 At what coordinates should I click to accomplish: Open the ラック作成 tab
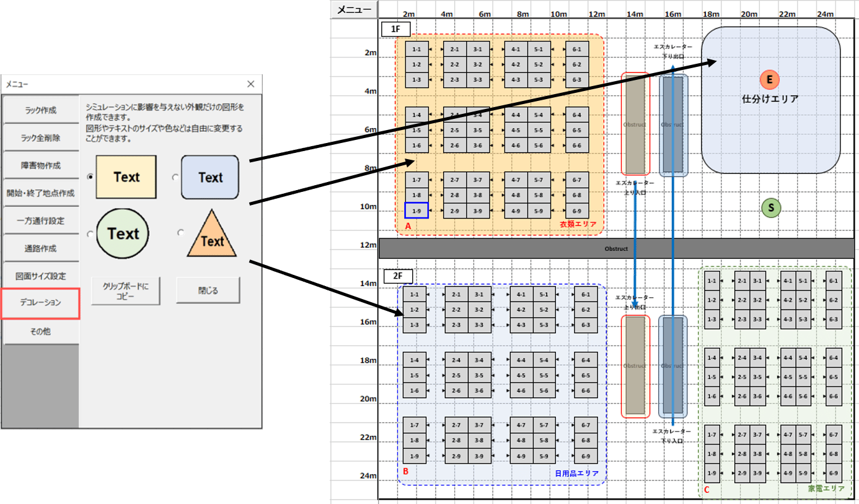pyautogui.click(x=40, y=110)
